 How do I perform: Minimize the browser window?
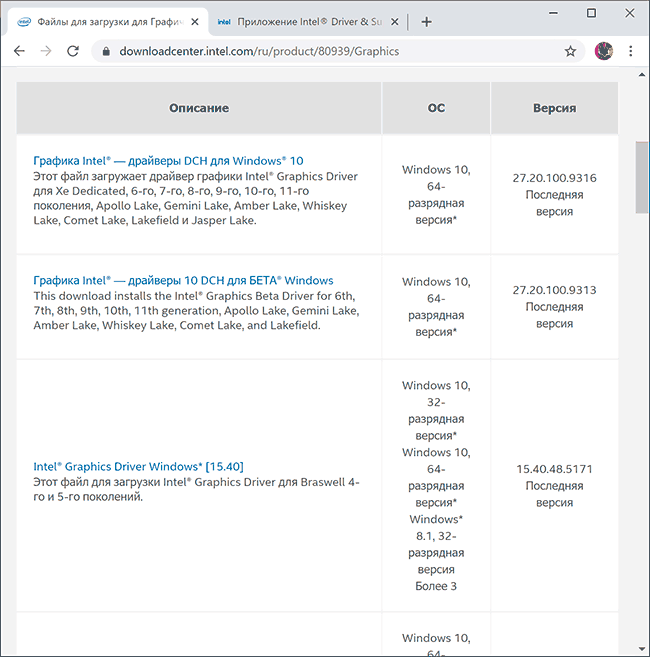click(x=553, y=13)
